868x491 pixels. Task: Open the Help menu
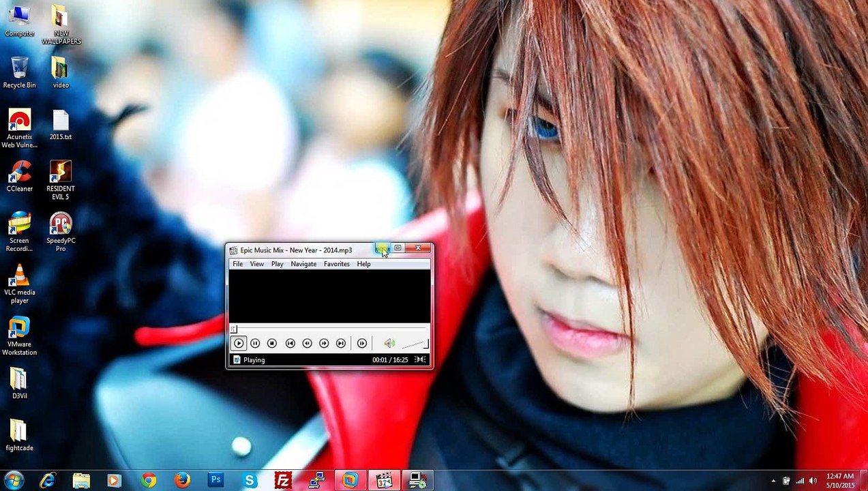363,264
